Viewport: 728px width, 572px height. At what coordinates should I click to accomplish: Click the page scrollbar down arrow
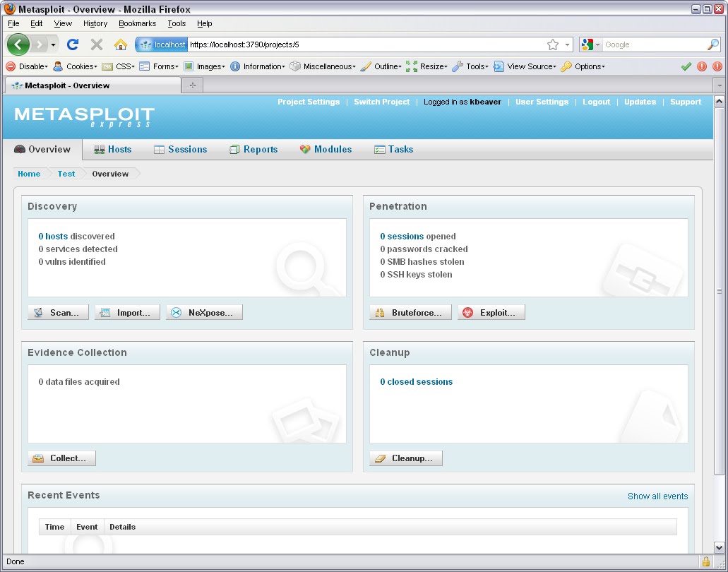coord(720,548)
